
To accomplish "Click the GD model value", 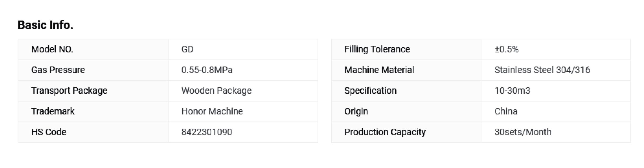I will [187, 49].
